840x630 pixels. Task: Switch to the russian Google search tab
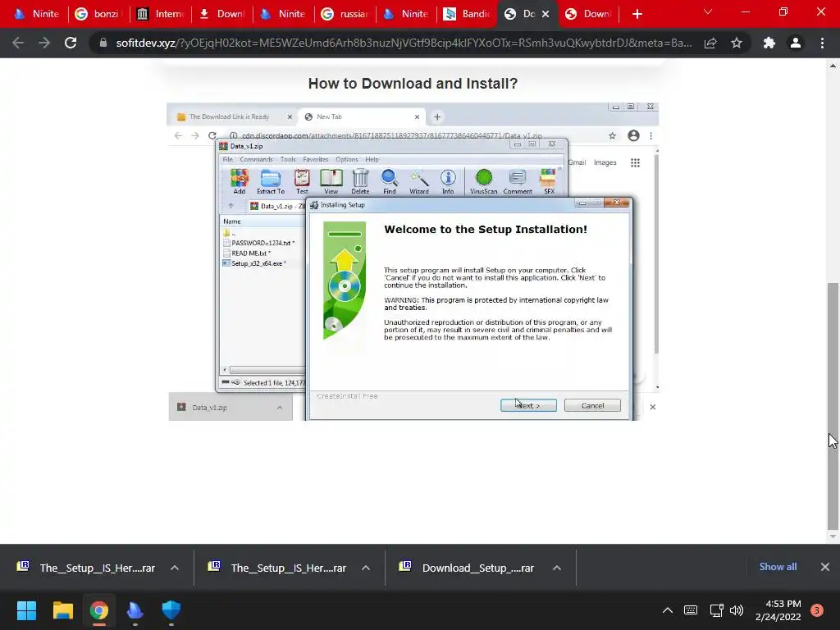tap(345, 14)
